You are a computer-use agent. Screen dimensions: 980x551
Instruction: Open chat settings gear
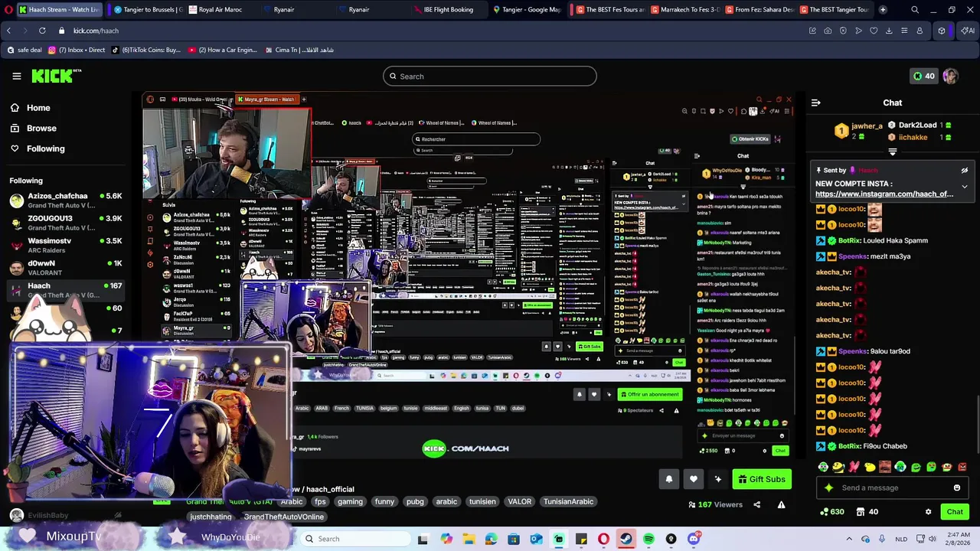click(928, 512)
